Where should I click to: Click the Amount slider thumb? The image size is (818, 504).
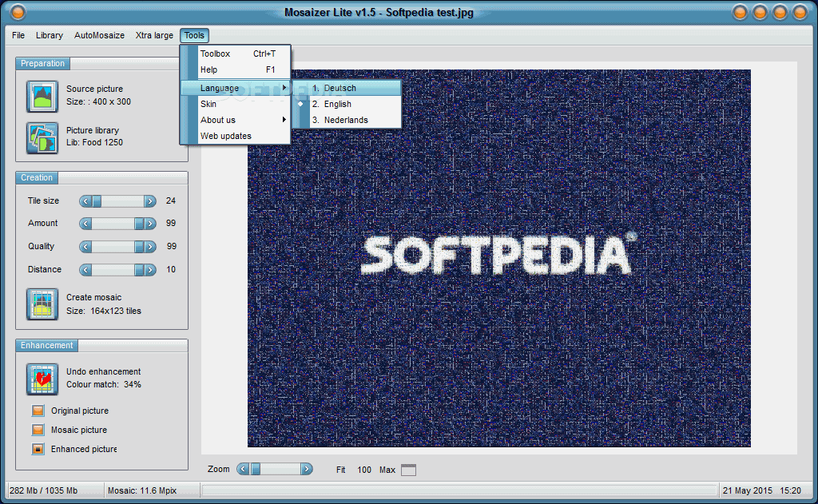(139, 224)
